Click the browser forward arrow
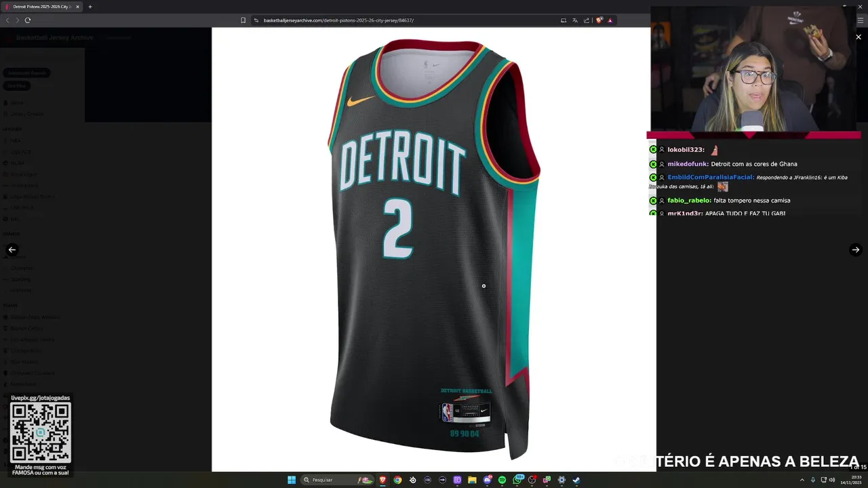868x488 pixels. [18, 20]
